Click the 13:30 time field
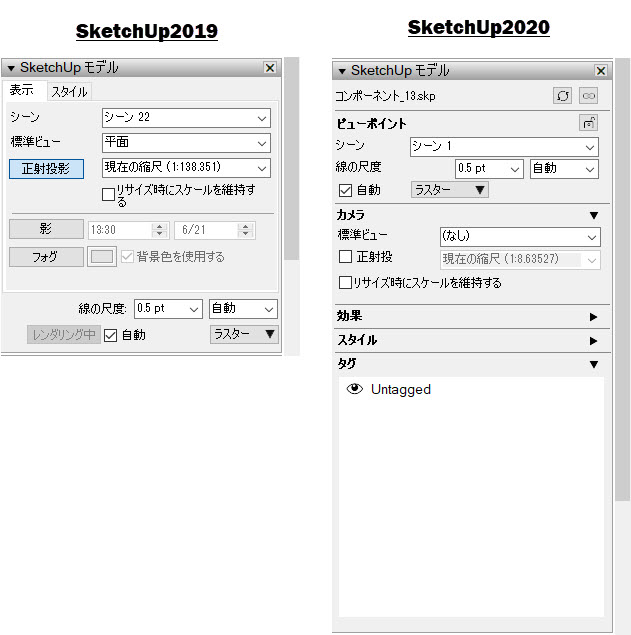The image size is (631, 635). click(120, 230)
